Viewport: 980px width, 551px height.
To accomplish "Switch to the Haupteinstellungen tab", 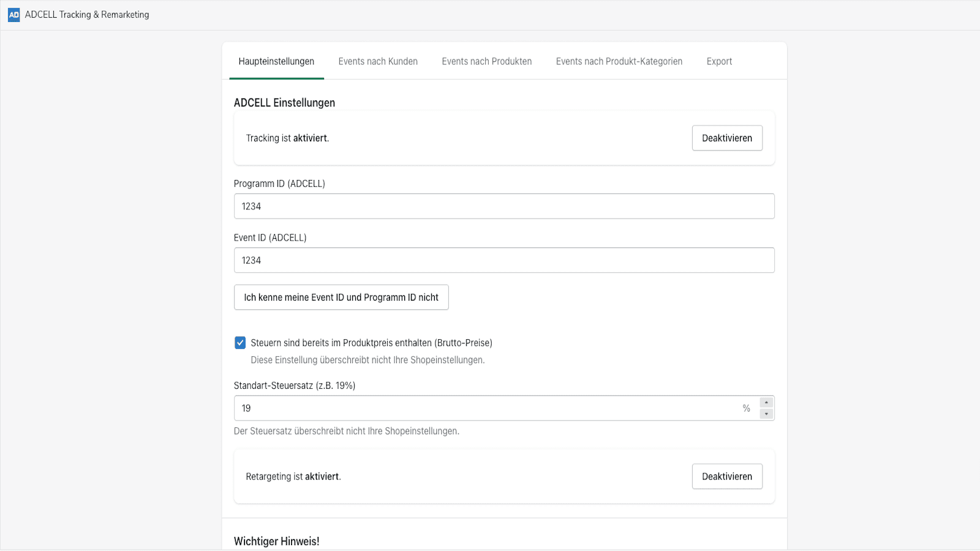I will coord(276,61).
